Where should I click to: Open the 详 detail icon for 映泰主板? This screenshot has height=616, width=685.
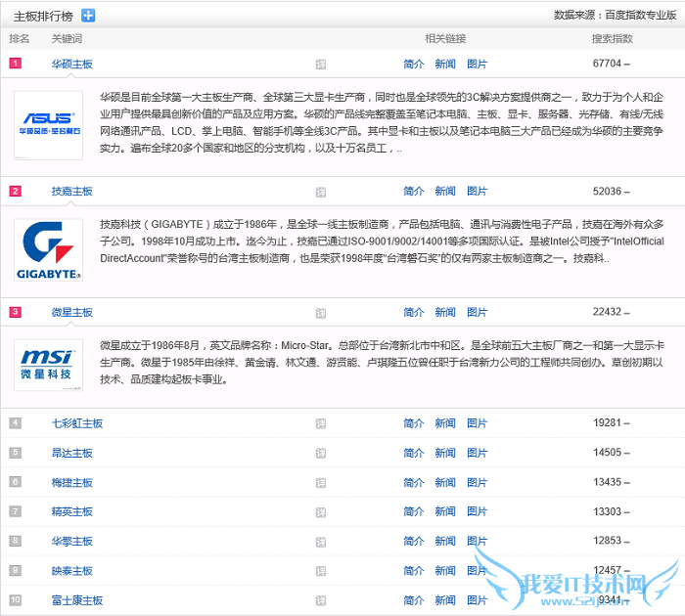coord(321,571)
